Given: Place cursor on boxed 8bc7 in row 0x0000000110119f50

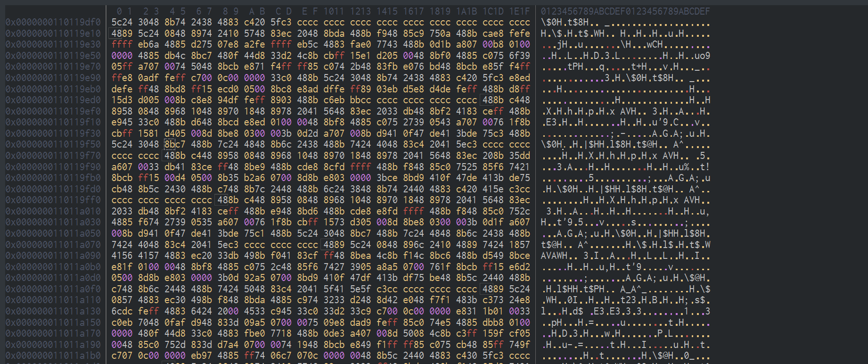Looking at the screenshot, I should coord(175,144).
